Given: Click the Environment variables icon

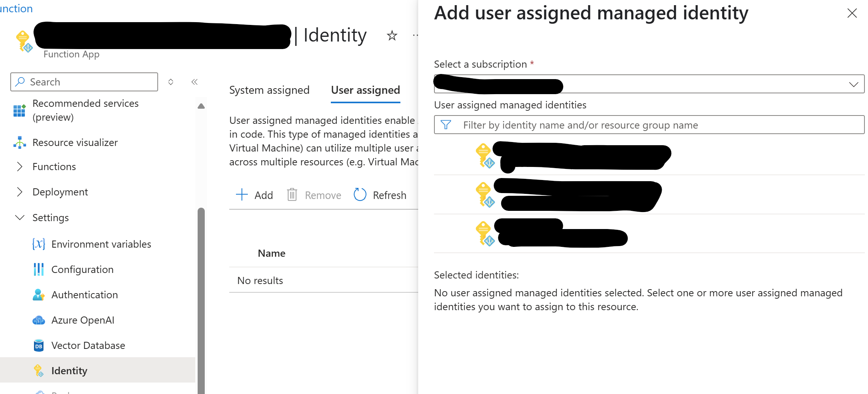Looking at the screenshot, I should click(x=38, y=244).
